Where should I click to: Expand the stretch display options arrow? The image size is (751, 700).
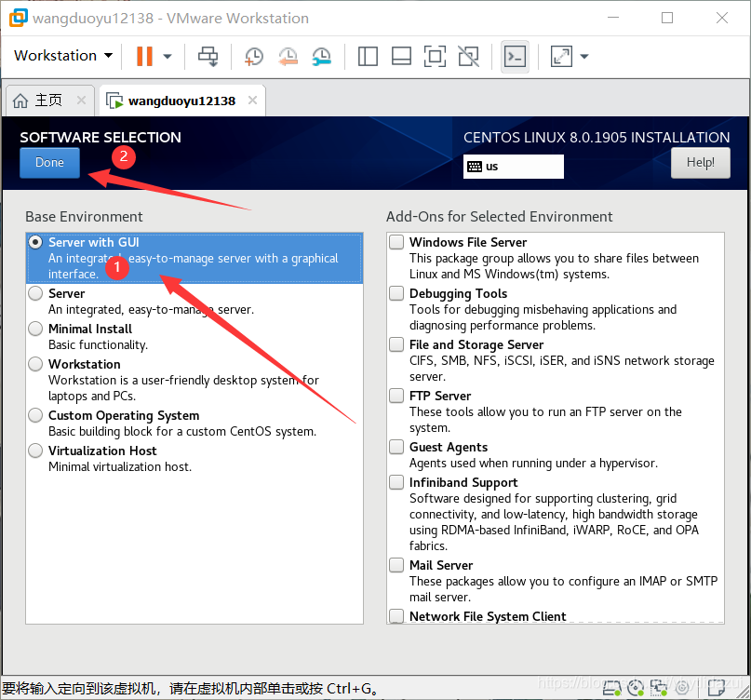point(583,56)
